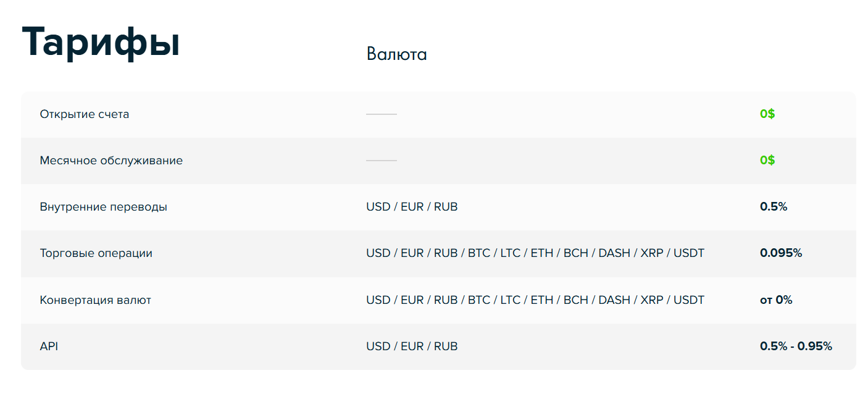Select the API row label

[x=49, y=346]
